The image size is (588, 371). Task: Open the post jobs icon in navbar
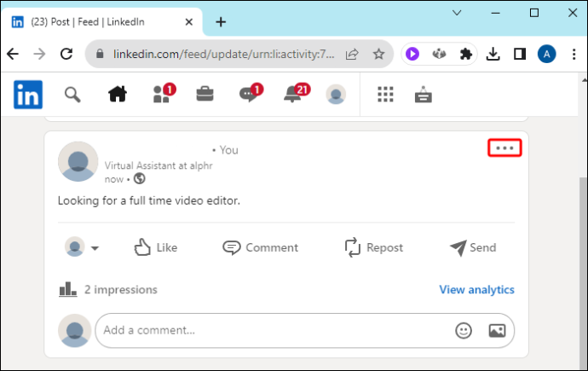tap(424, 94)
